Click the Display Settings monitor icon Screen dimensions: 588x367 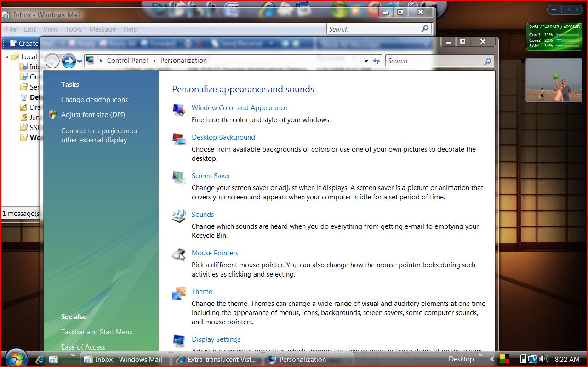(x=179, y=341)
